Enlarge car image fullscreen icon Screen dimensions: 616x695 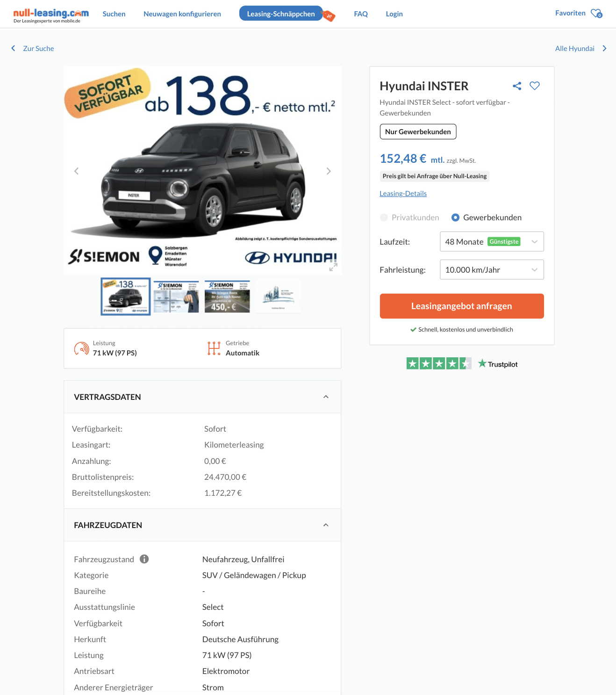333,267
